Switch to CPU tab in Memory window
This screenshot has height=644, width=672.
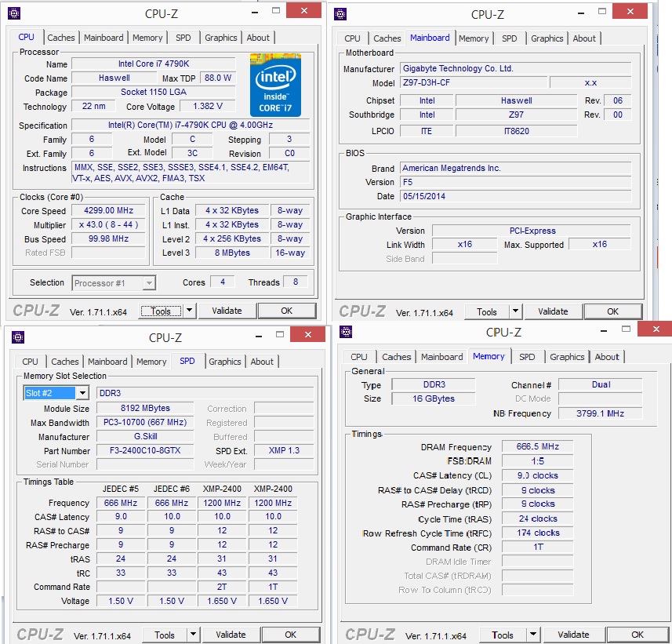(358, 357)
